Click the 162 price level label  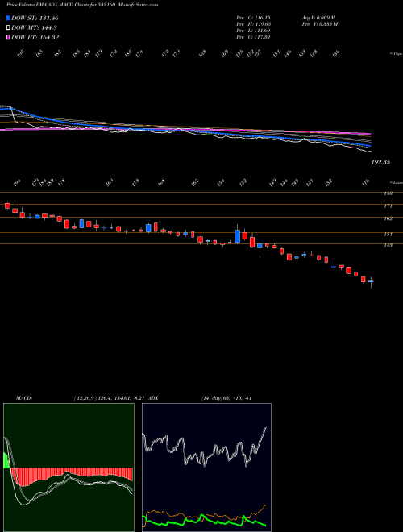click(388, 218)
